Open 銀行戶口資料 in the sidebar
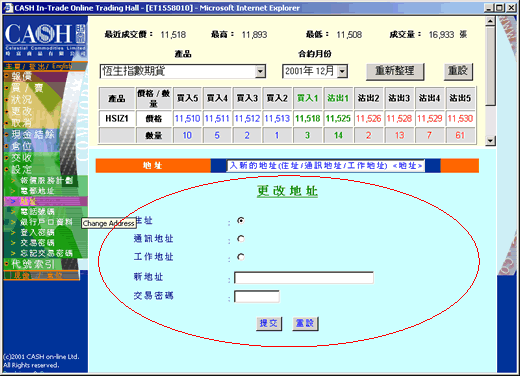This screenshot has height=376, width=520. (x=46, y=222)
